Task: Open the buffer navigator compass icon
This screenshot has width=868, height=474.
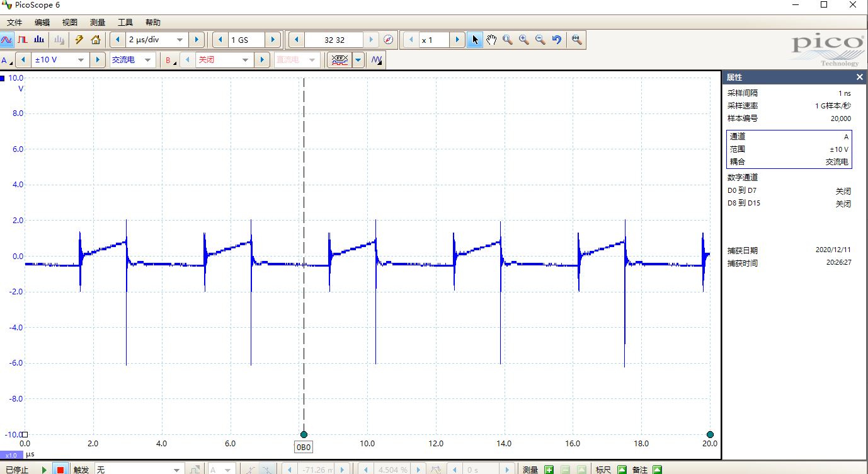Action: tap(389, 40)
